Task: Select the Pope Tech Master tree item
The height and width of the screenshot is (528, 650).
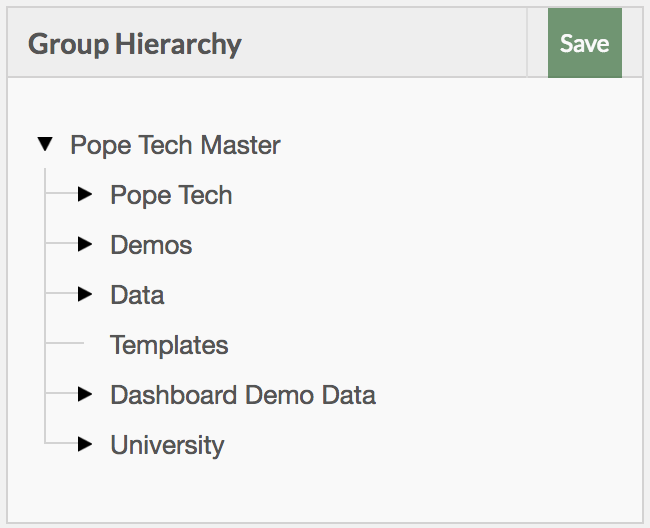Action: tap(175, 145)
